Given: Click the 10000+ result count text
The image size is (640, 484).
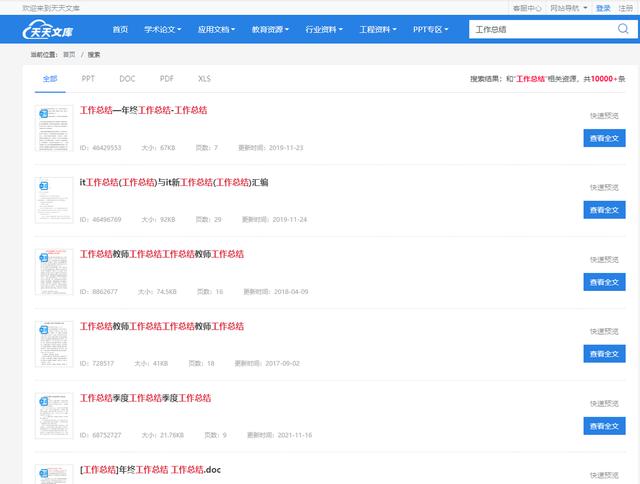Looking at the screenshot, I should (x=604, y=79).
